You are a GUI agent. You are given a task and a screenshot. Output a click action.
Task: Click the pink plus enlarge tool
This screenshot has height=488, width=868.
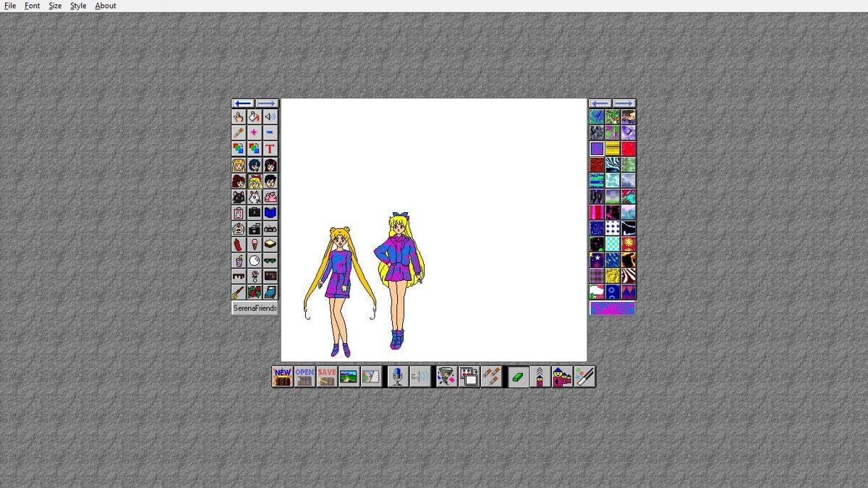pyautogui.click(x=254, y=132)
